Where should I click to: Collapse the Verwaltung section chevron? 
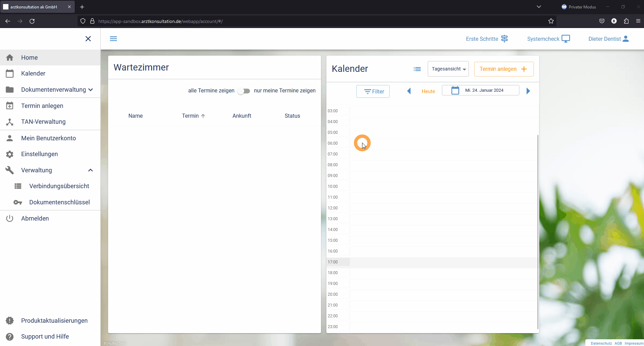click(x=90, y=170)
